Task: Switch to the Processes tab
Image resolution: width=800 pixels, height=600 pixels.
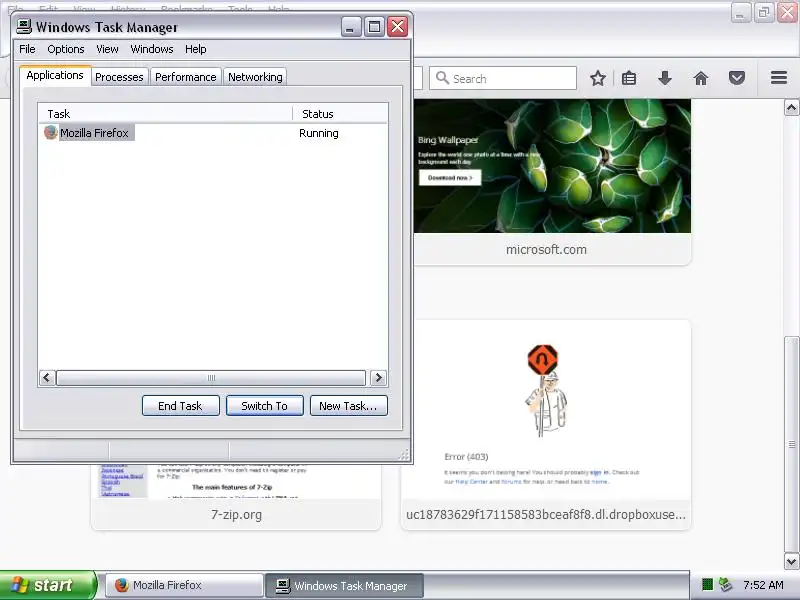Action: [x=119, y=77]
